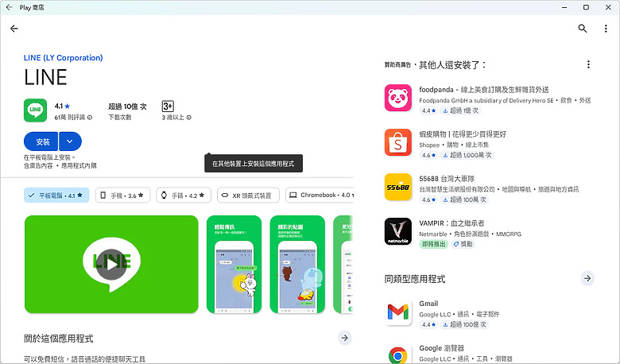Click the foodpanda app icon
620x364 pixels.
[x=397, y=98]
